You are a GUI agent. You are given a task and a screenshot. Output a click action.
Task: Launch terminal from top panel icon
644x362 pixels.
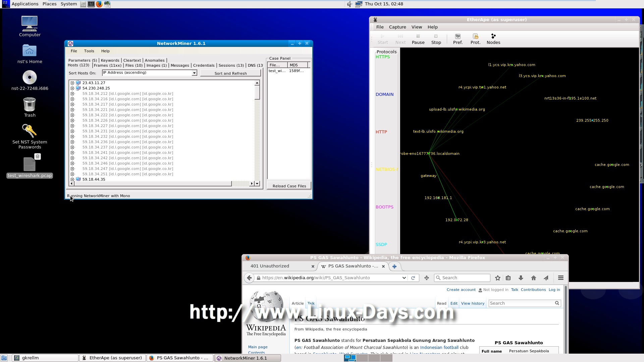91,4
